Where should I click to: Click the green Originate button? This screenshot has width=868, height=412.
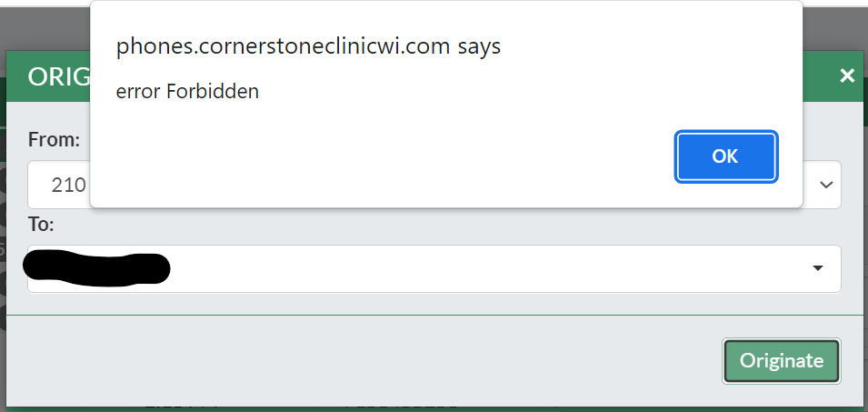(781, 360)
